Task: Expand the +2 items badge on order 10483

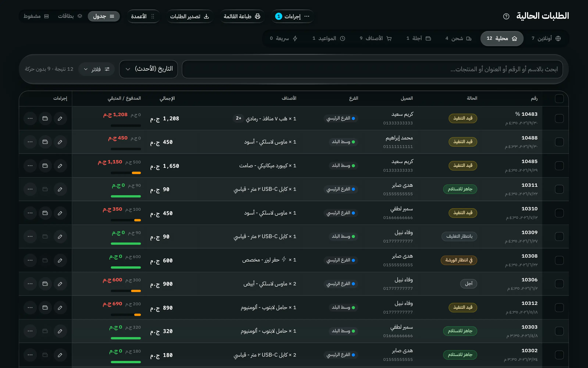Action: 238,118
